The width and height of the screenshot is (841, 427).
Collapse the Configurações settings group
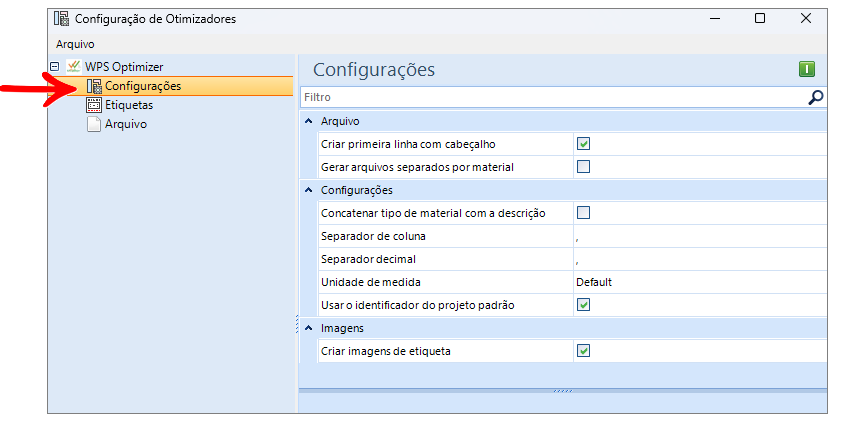(308, 190)
